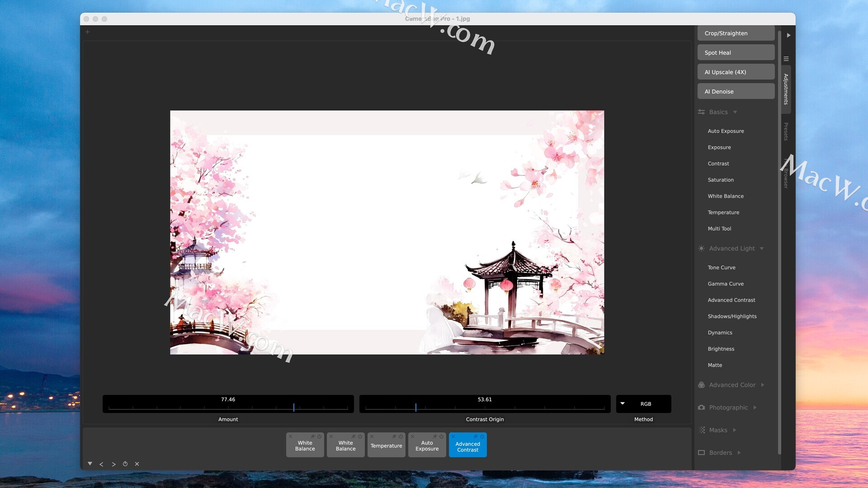
Task: Remove Temperature tile using its X icon
Action: [x=372, y=436]
